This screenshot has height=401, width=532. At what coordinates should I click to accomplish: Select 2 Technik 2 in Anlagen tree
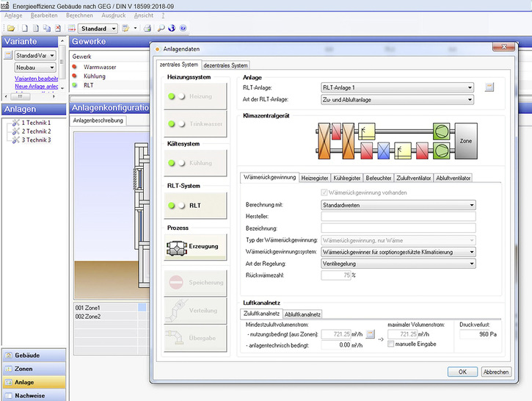(x=36, y=131)
